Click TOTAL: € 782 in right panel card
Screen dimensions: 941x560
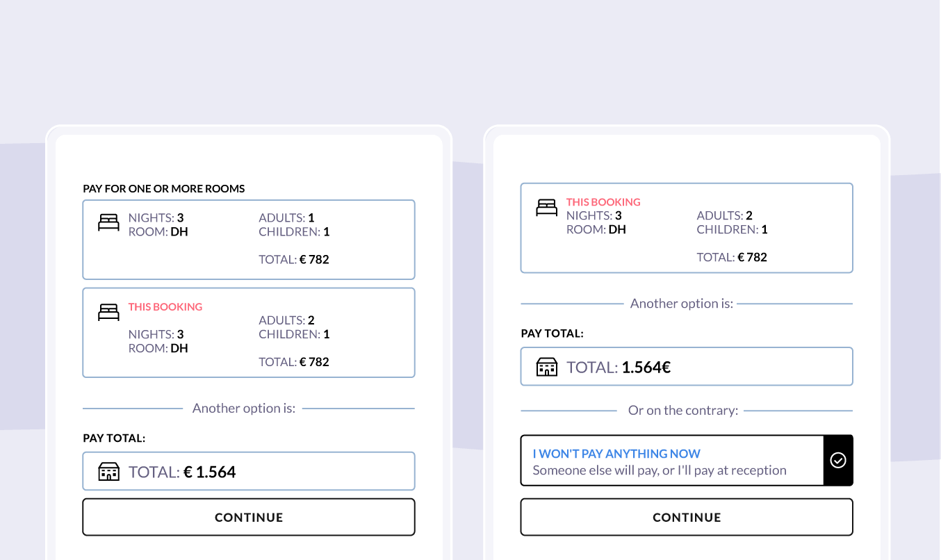732,256
